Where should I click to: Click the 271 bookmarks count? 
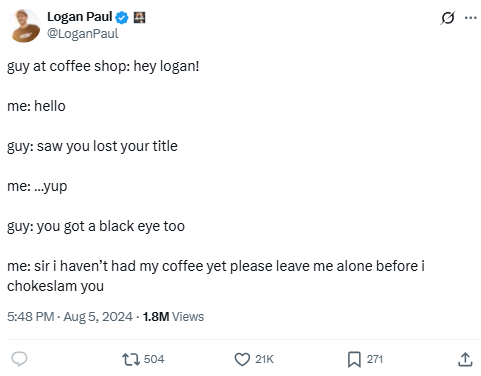pos(375,359)
